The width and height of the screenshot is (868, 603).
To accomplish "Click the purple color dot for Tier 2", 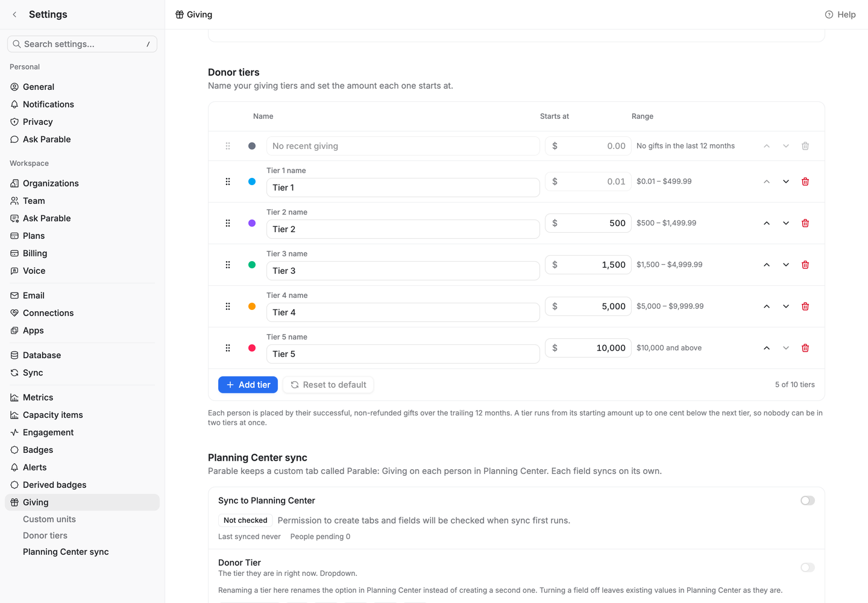I will click(252, 223).
